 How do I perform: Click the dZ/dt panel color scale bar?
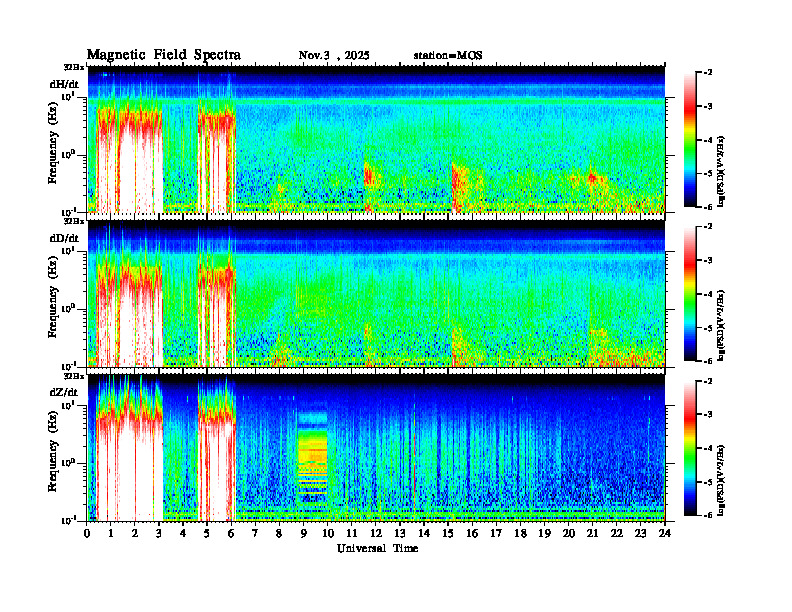pos(690,448)
